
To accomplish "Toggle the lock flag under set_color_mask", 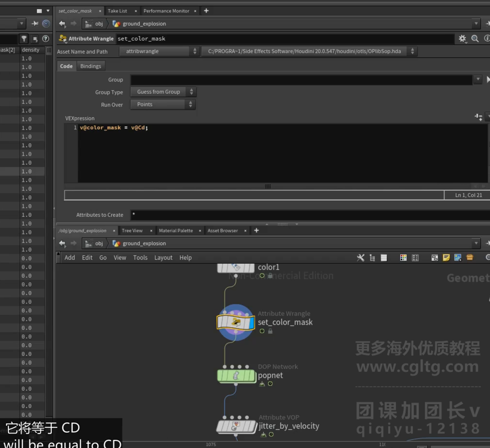I will pos(270,331).
